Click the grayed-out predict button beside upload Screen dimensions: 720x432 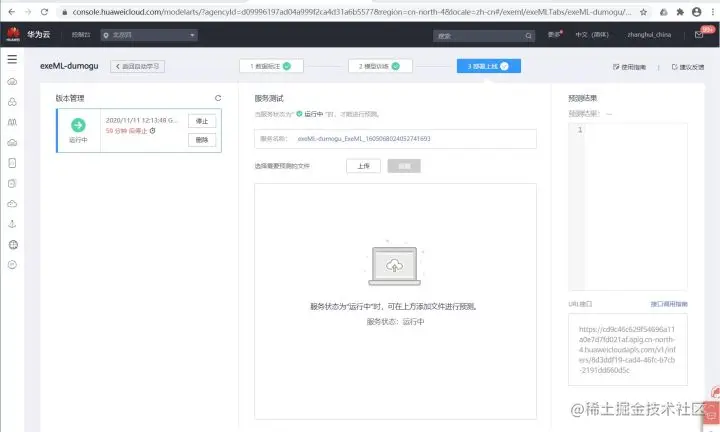pyautogui.click(x=404, y=166)
